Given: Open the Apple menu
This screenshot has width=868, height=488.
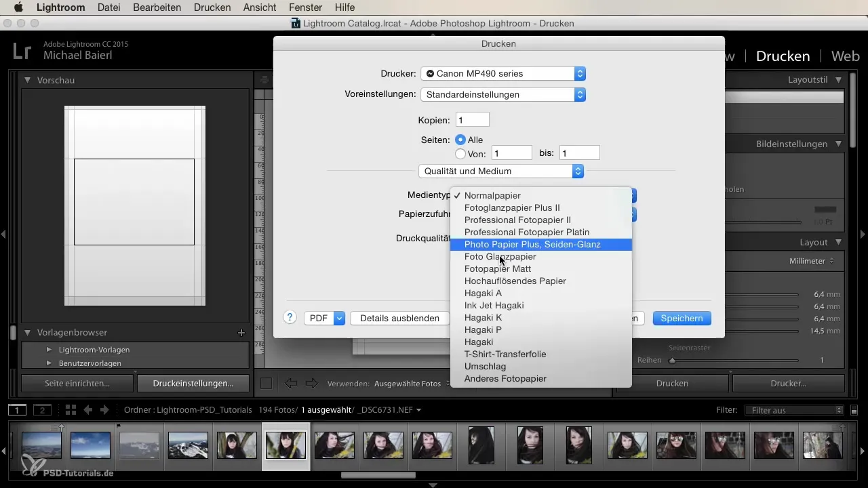Looking at the screenshot, I should click(18, 7).
